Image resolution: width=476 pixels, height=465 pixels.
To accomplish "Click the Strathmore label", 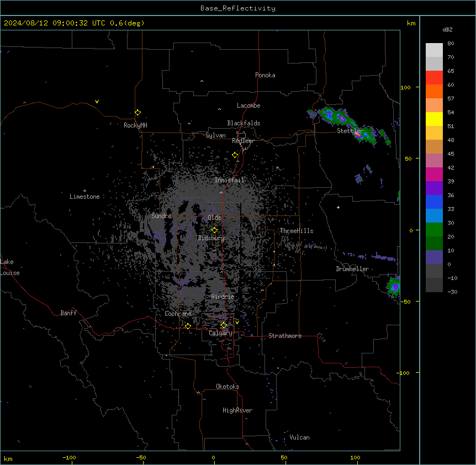I will [x=285, y=336].
